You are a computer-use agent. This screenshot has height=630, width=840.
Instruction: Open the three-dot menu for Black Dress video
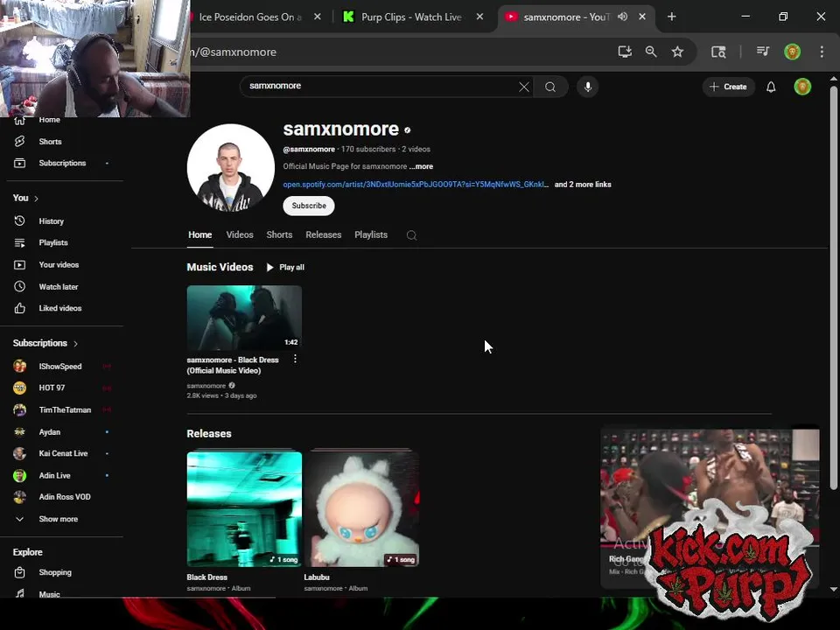coord(295,359)
